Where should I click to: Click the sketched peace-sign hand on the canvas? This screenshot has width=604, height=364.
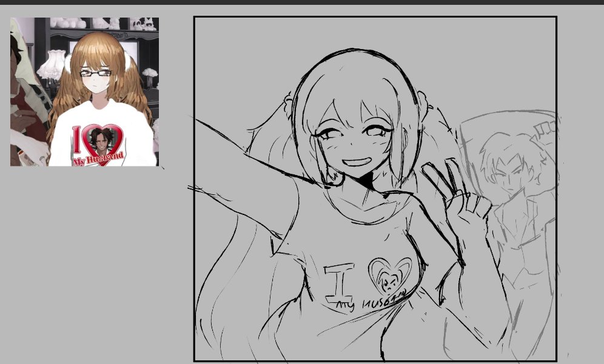pos(457,196)
